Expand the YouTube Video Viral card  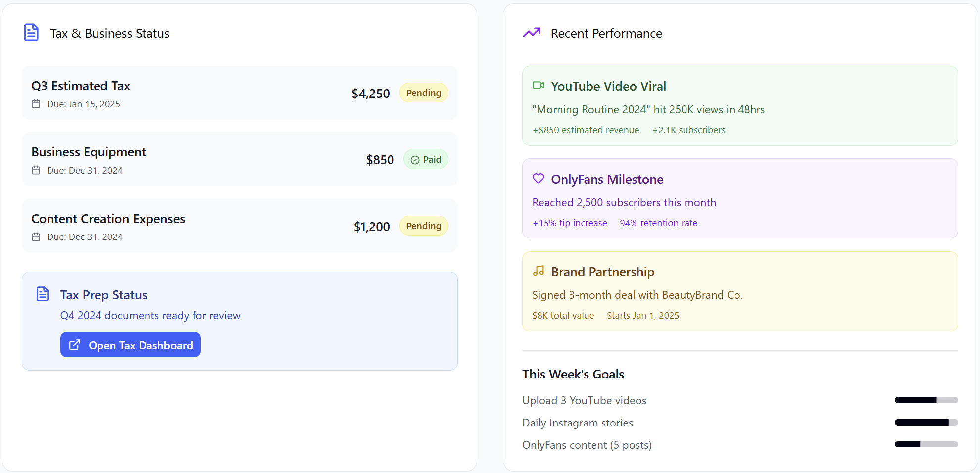coord(739,105)
